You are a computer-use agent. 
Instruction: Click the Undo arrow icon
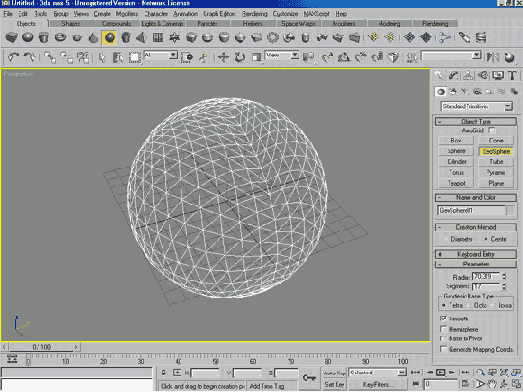[x=13, y=57]
